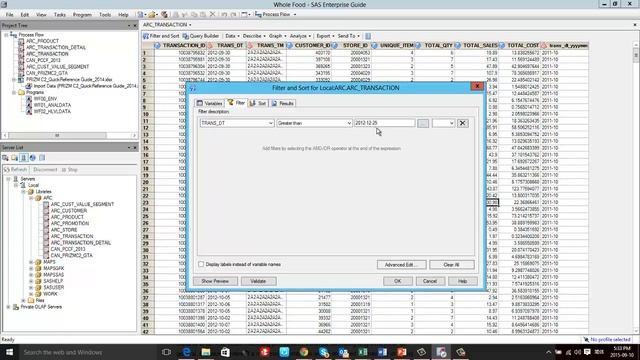Open Word from the taskbar
640x360 pixels.
point(382,352)
